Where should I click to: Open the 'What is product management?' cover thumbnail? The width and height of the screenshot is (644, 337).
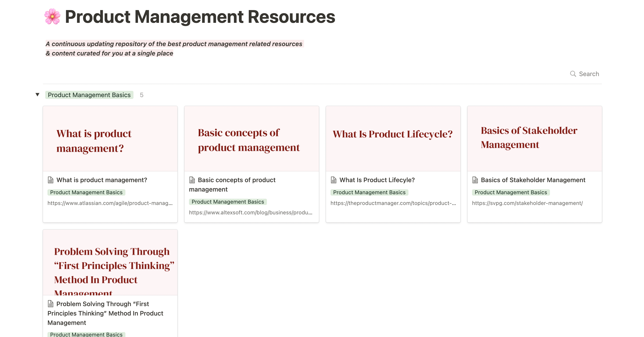point(110,139)
